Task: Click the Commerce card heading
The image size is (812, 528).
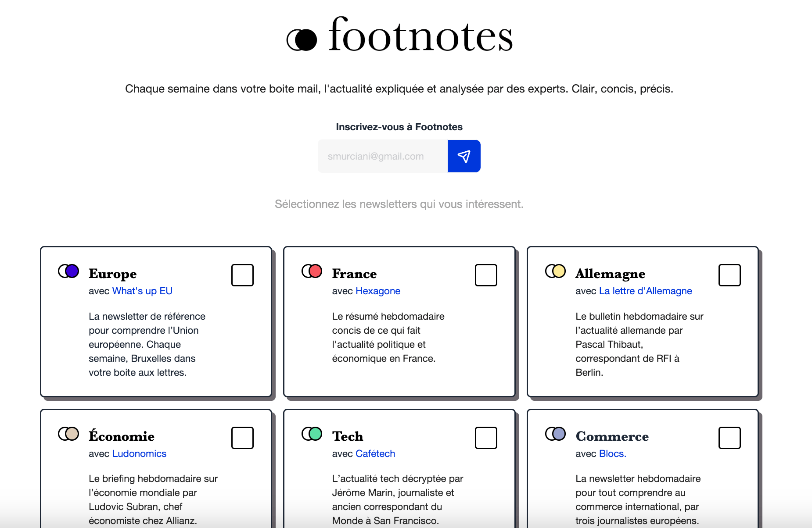Action: [x=612, y=436]
